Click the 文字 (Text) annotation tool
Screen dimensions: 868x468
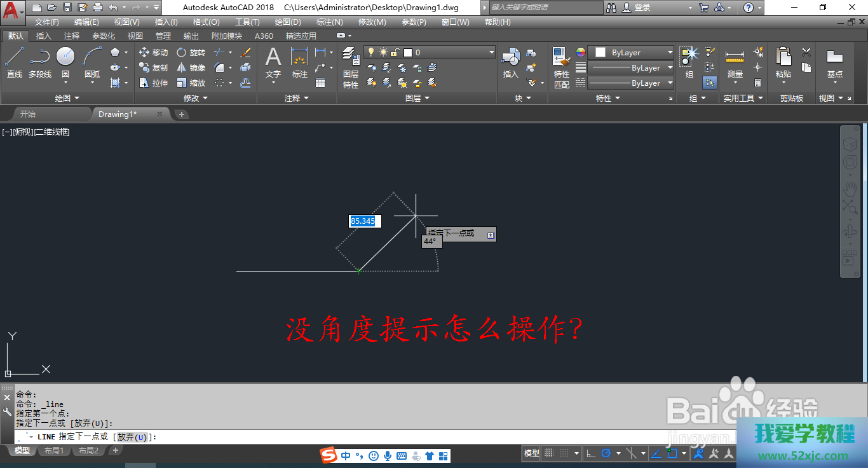click(273, 63)
